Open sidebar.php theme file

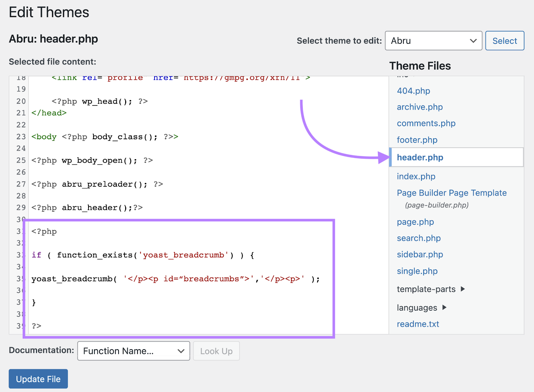pos(420,254)
